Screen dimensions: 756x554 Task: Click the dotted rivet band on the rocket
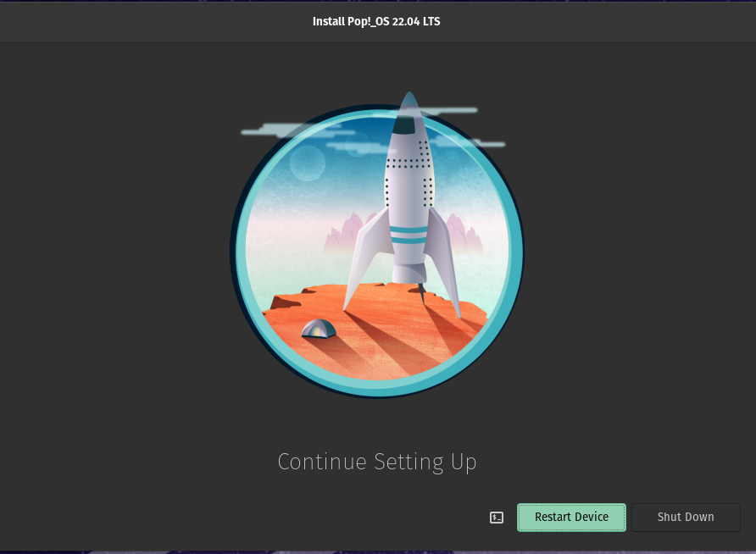click(409, 163)
